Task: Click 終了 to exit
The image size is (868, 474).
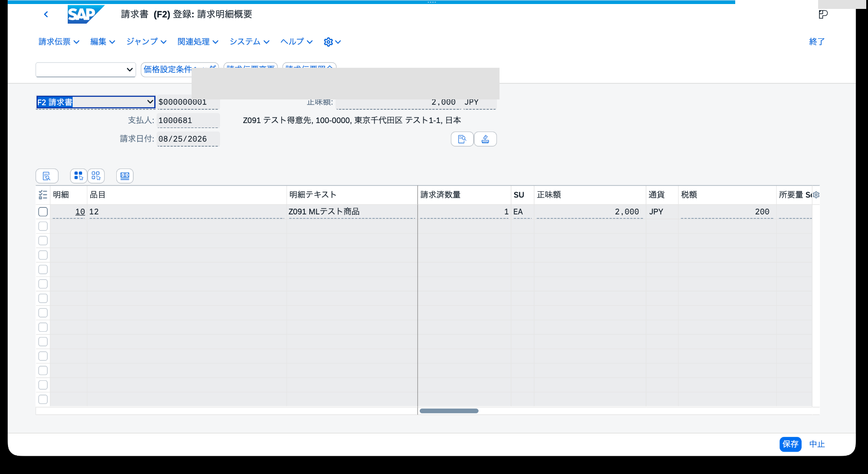Action: click(x=817, y=42)
